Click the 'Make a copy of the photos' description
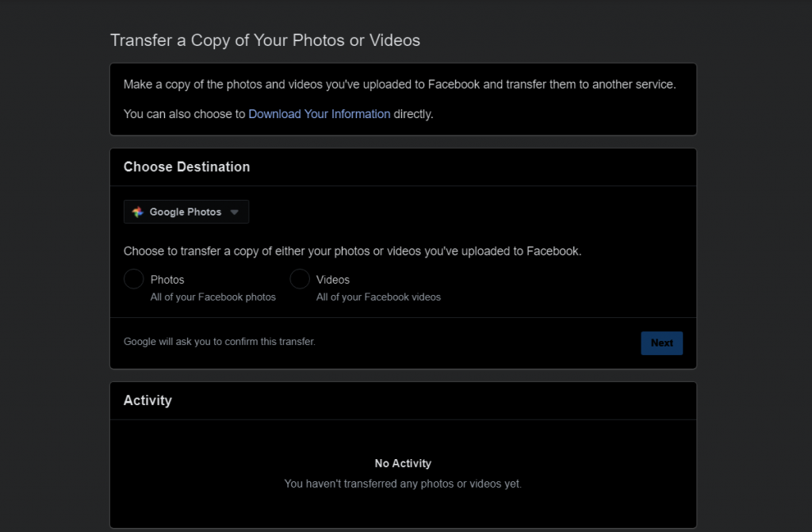The height and width of the screenshot is (532, 812). point(400,84)
